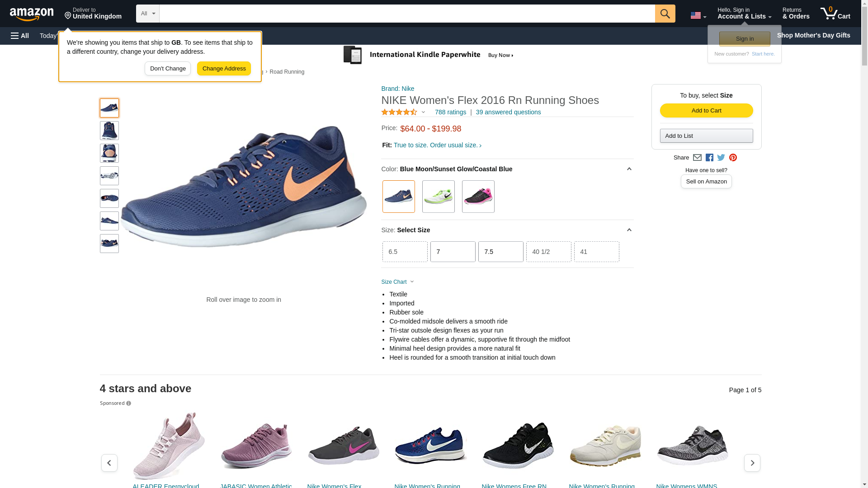Screen dimensions: 868x488
Task: Go to next sponsored products page
Action: [752, 463]
